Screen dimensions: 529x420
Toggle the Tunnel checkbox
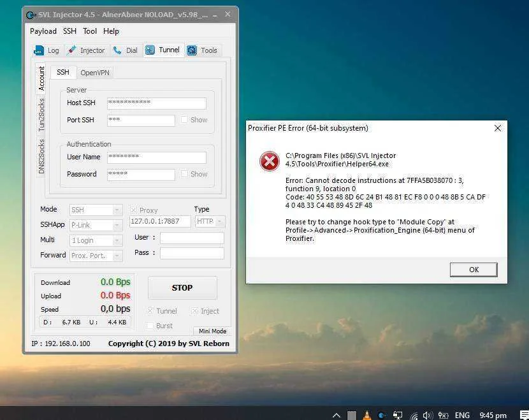150,311
